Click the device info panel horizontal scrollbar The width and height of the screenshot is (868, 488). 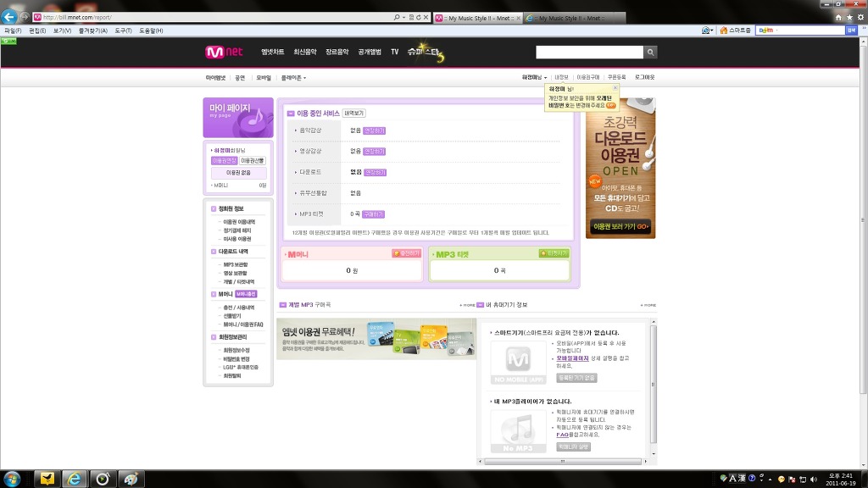click(563, 461)
